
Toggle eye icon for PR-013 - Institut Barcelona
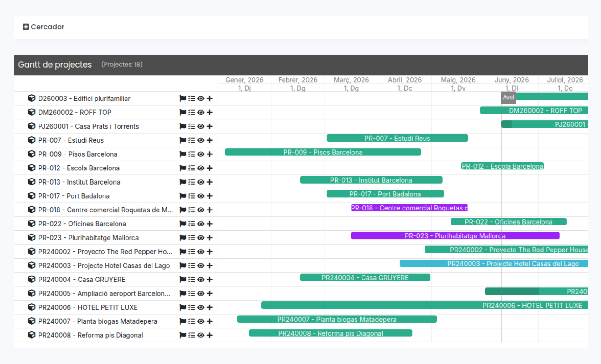click(201, 182)
